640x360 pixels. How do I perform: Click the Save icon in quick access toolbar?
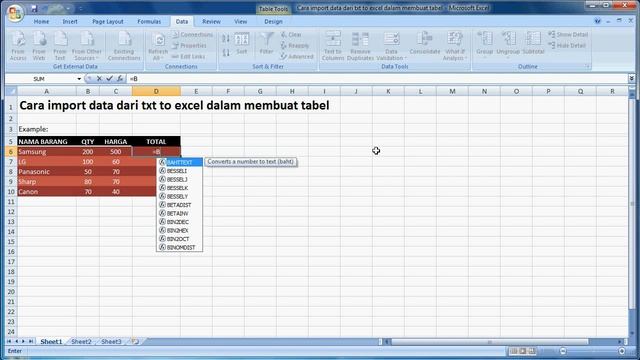coord(34,8)
